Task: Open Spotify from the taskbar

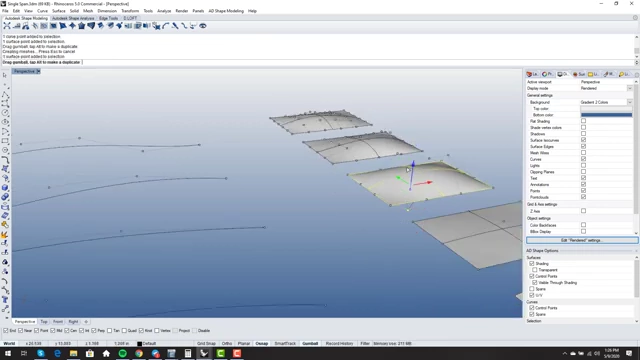Action: 122,353
